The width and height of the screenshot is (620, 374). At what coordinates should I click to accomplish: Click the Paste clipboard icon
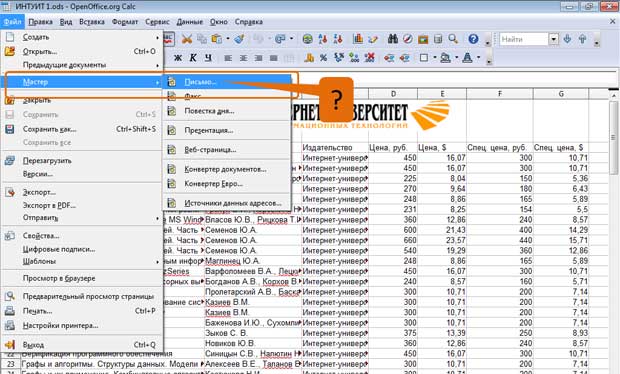(216, 39)
